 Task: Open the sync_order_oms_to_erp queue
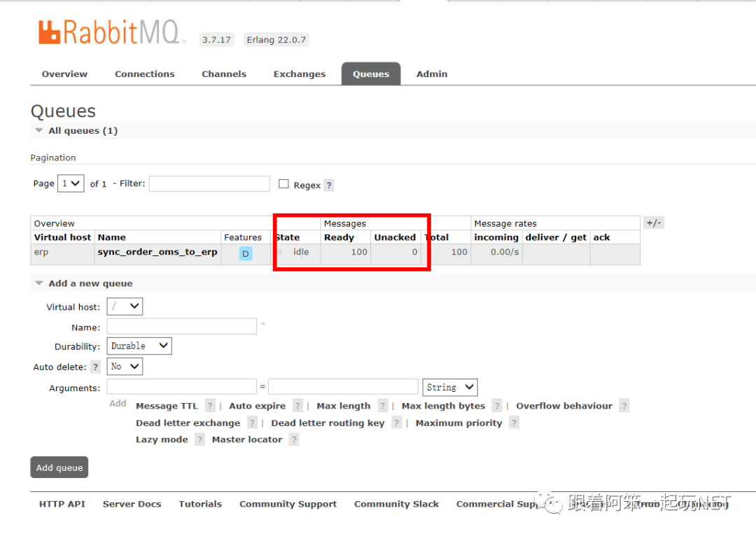pos(157,252)
